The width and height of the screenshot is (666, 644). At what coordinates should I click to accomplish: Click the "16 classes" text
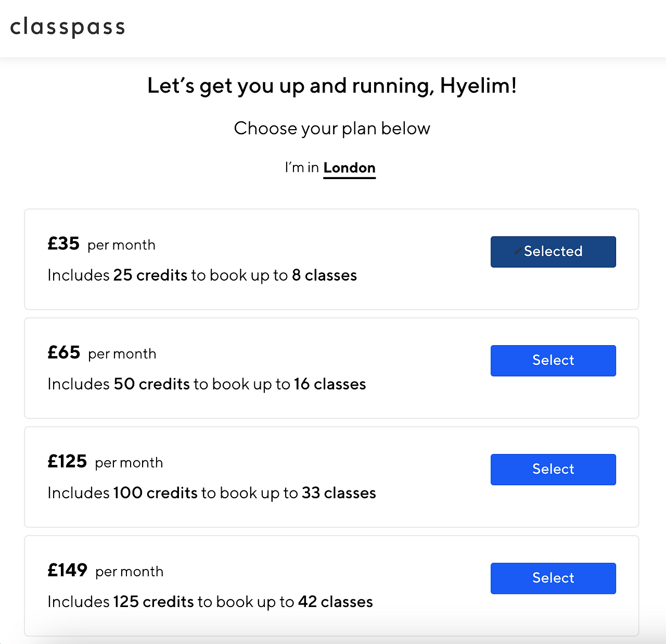330,384
